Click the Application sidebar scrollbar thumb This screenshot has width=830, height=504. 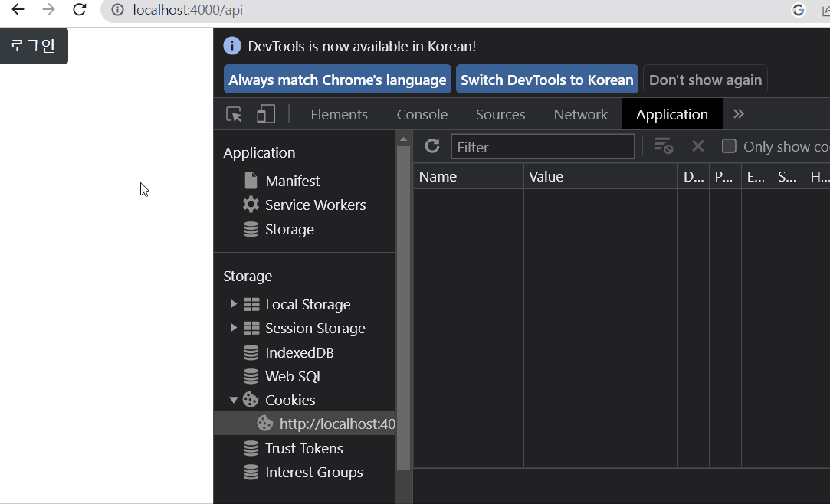pyautogui.click(x=403, y=308)
